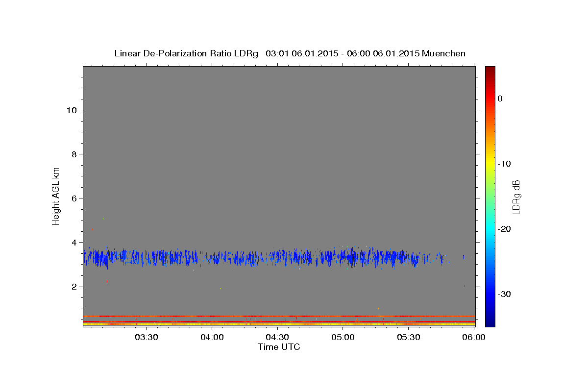Click the colorbar value -30
This screenshot has height=392, width=588.
click(x=504, y=294)
